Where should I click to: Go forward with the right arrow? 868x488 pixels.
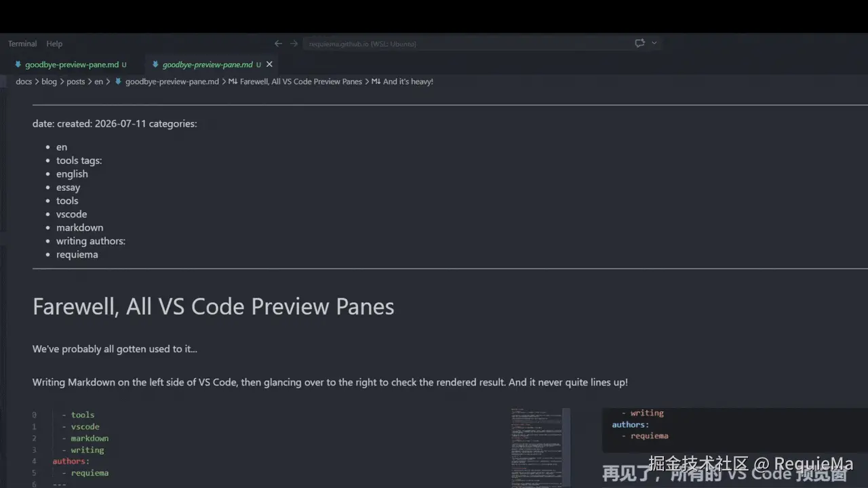(x=294, y=43)
